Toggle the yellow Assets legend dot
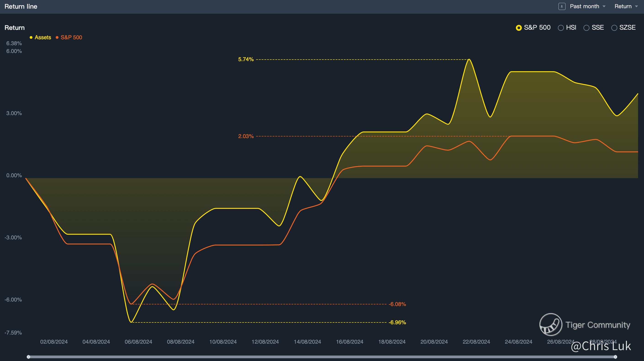Screen dimensions: 644x361 click(31, 37)
